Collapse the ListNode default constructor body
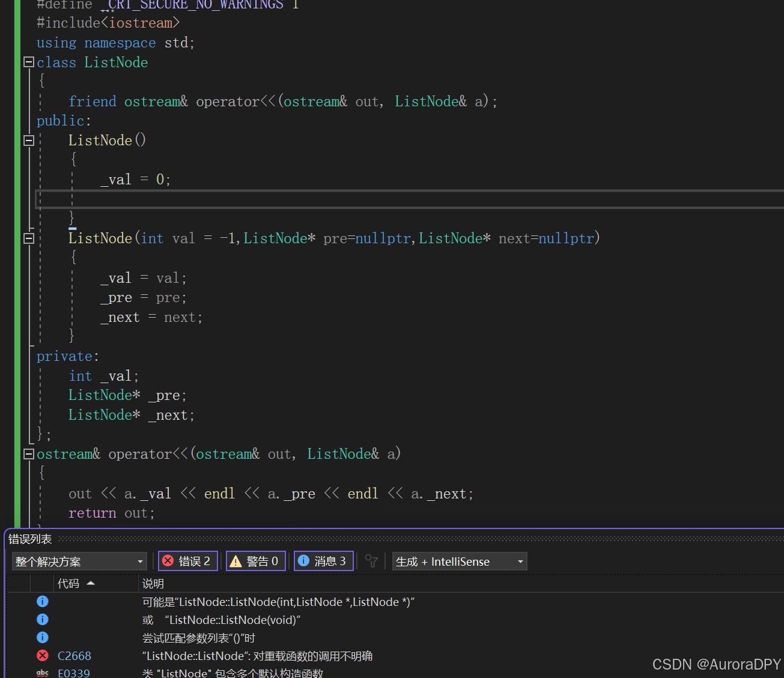This screenshot has height=678, width=784. (x=28, y=140)
